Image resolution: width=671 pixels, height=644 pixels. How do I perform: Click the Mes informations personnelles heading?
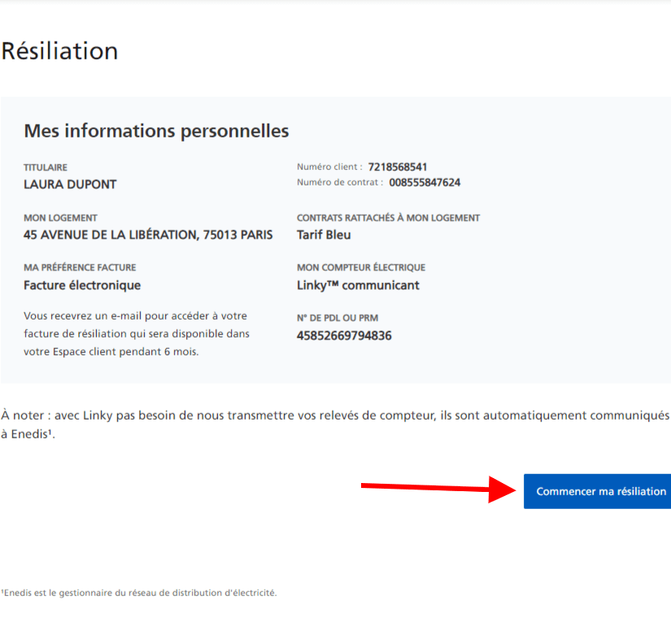(158, 131)
